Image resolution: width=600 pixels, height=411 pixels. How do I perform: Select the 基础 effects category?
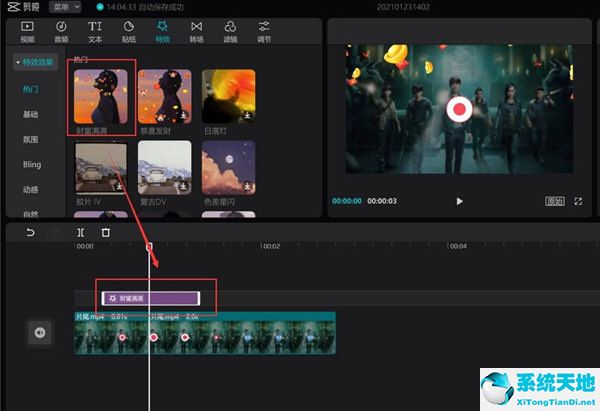click(31, 114)
